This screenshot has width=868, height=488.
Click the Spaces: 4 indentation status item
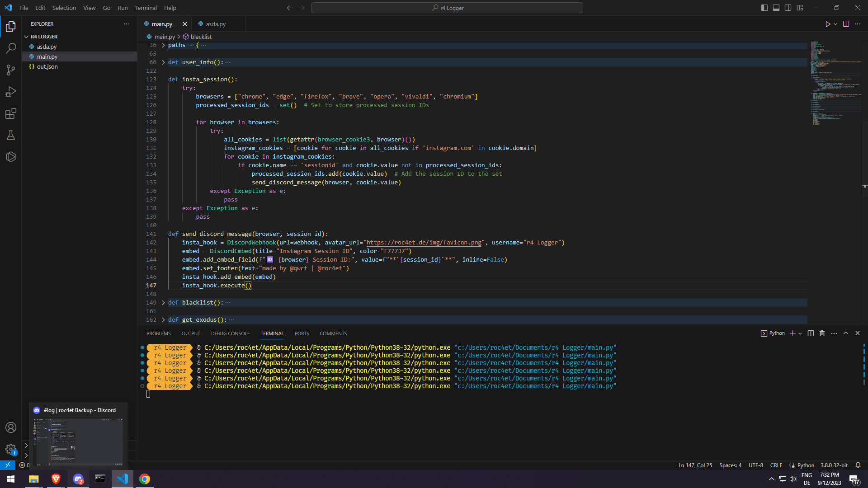730,465
